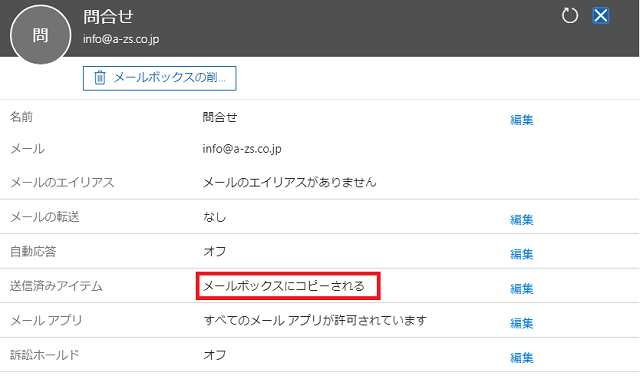Click オフ value for 訴訟ホールド

pos(215,355)
